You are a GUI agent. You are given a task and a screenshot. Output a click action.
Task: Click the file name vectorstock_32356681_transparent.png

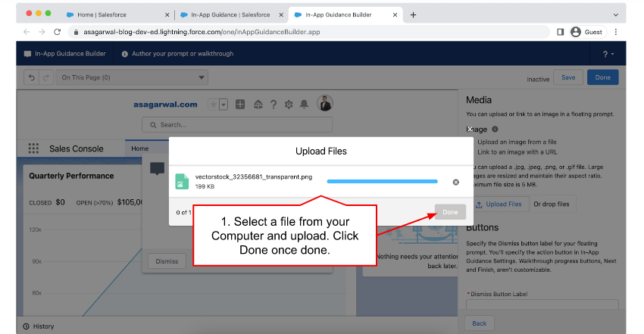(x=253, y=177)
